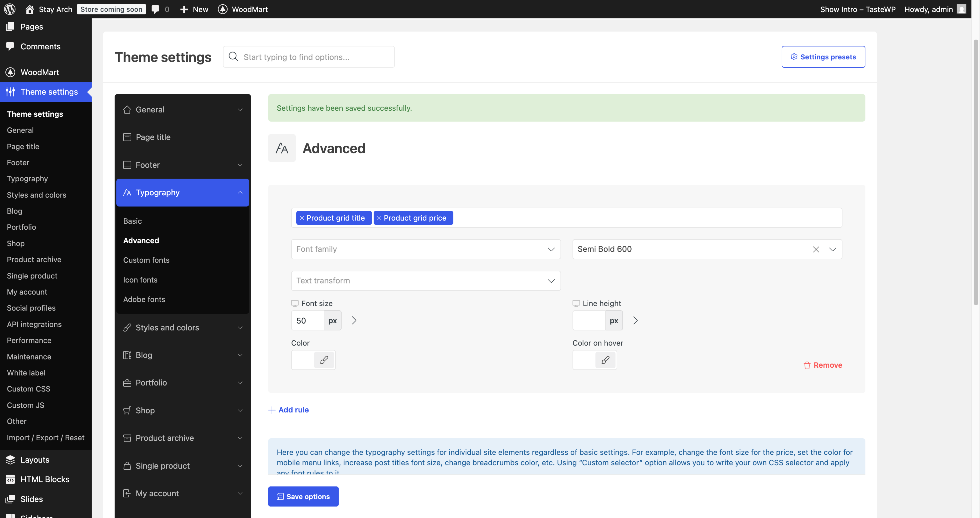980x518 pixels.
Task: Open the Color on hover picker icon
Action: (x=605, y=360)
